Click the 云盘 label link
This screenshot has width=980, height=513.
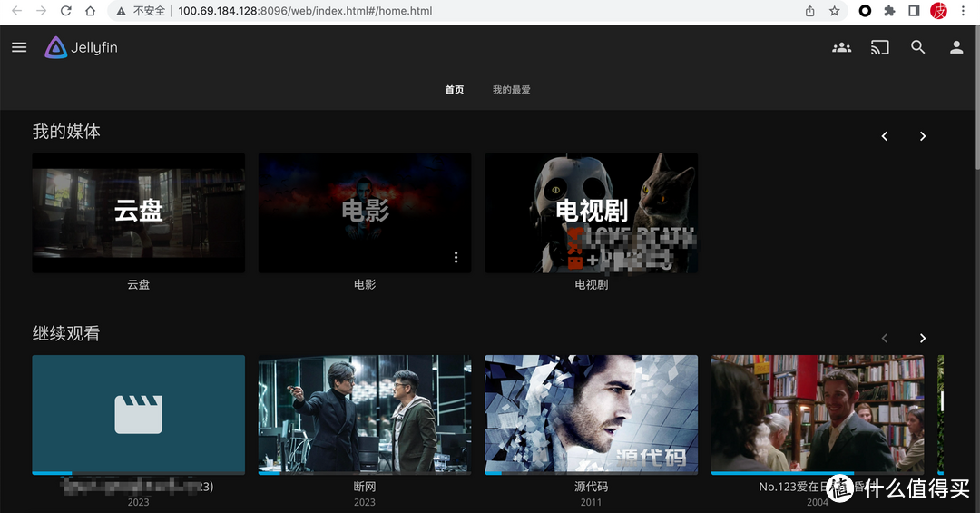(x=138, y=285)
